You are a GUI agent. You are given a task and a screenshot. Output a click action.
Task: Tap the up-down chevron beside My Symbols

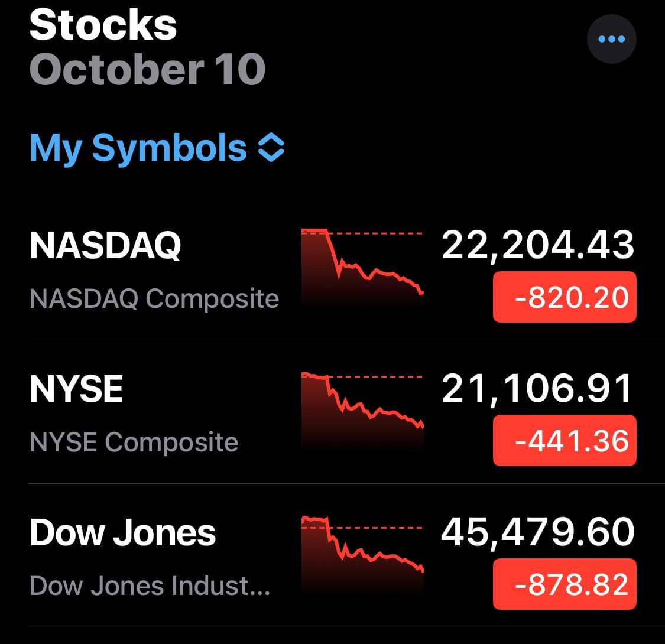(271, 148)
